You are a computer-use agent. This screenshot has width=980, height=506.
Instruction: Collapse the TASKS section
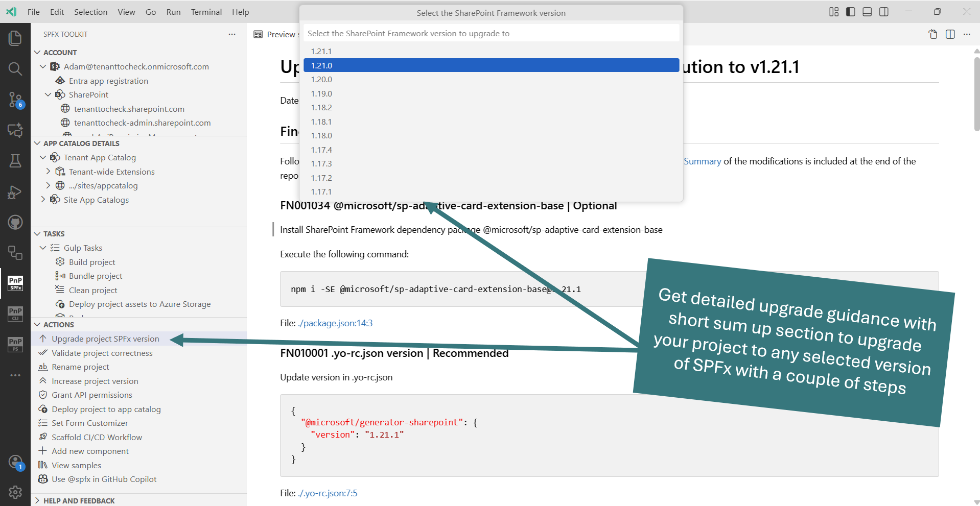[37, 234]
